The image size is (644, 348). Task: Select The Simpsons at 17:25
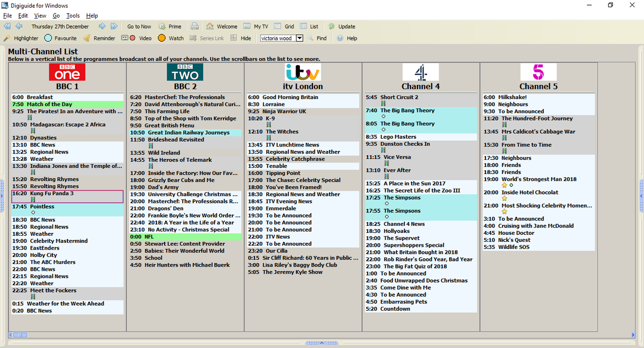coord(421,201)
